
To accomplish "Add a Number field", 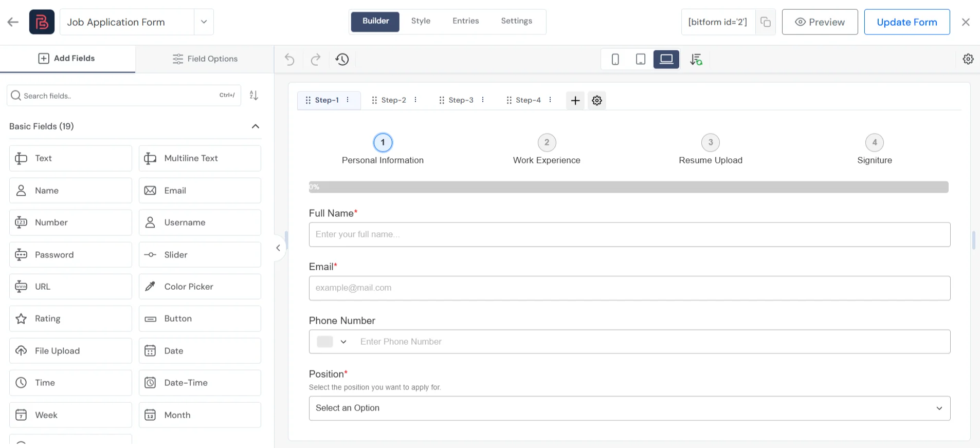I will point(70,222).
